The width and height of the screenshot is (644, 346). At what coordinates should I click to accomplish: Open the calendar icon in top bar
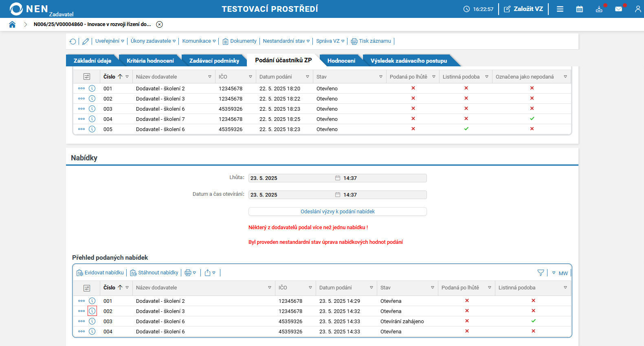(x=579, y=9)
